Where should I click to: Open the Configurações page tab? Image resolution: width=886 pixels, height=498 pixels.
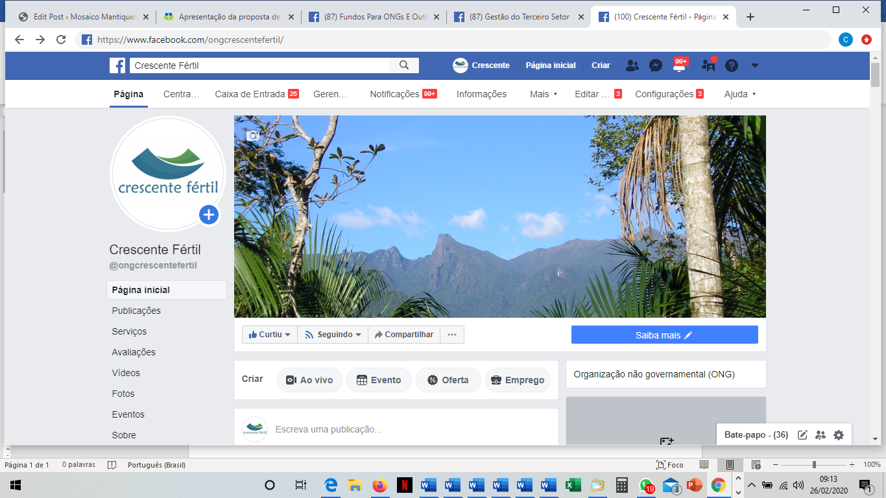coord(670,94)
